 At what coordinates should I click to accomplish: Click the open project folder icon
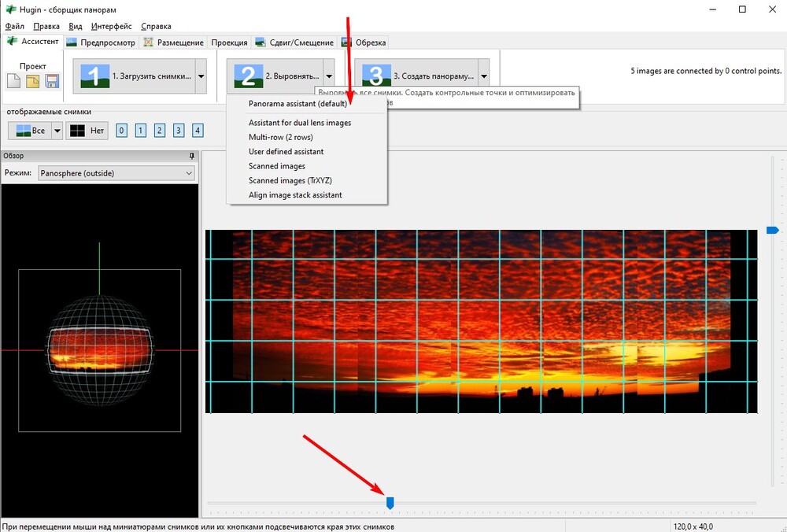(33, 81)
